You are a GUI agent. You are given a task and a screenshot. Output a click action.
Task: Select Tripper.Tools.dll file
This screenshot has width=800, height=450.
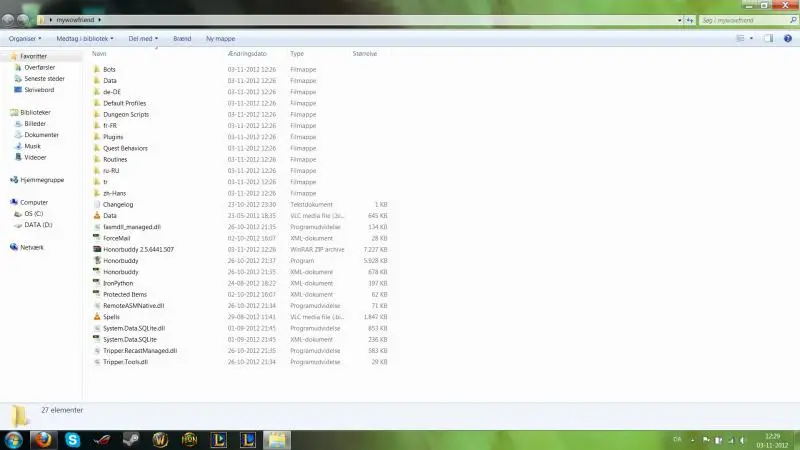coord(125,362)
